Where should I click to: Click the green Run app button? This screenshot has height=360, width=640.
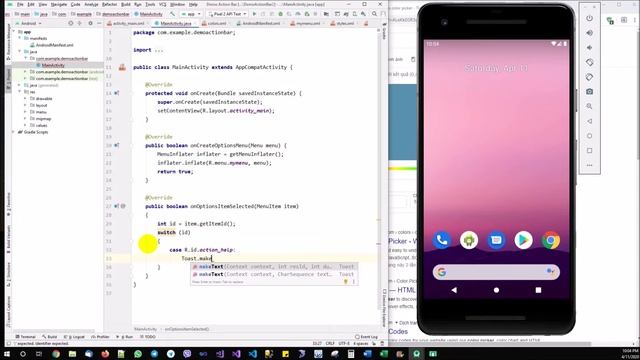click(x=254, y=14)
